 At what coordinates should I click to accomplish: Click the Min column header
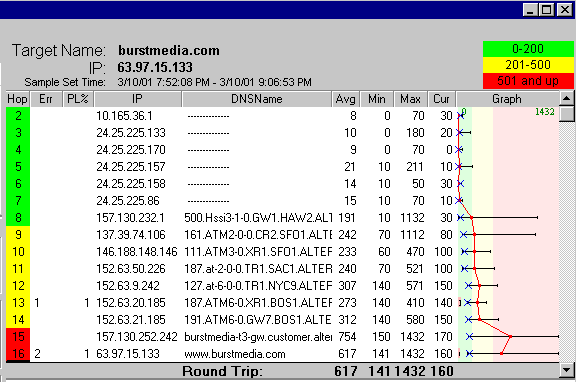pyautogui.click(x=377, y=99)
